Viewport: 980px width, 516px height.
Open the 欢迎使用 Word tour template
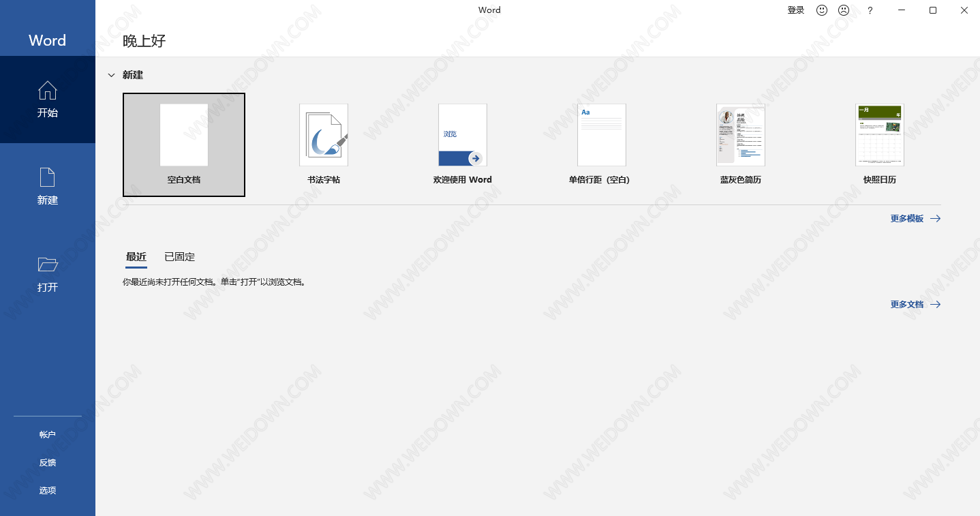(x=463, y=145)
